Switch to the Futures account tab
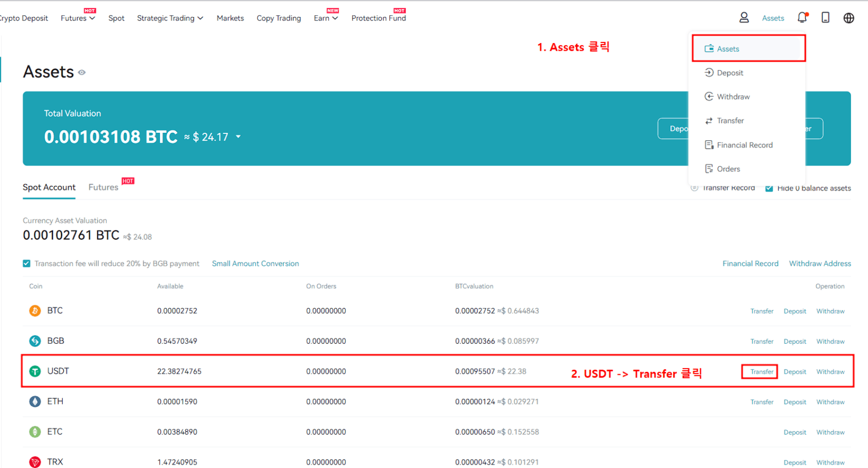The image size is (868, 468). click(103, 187)
